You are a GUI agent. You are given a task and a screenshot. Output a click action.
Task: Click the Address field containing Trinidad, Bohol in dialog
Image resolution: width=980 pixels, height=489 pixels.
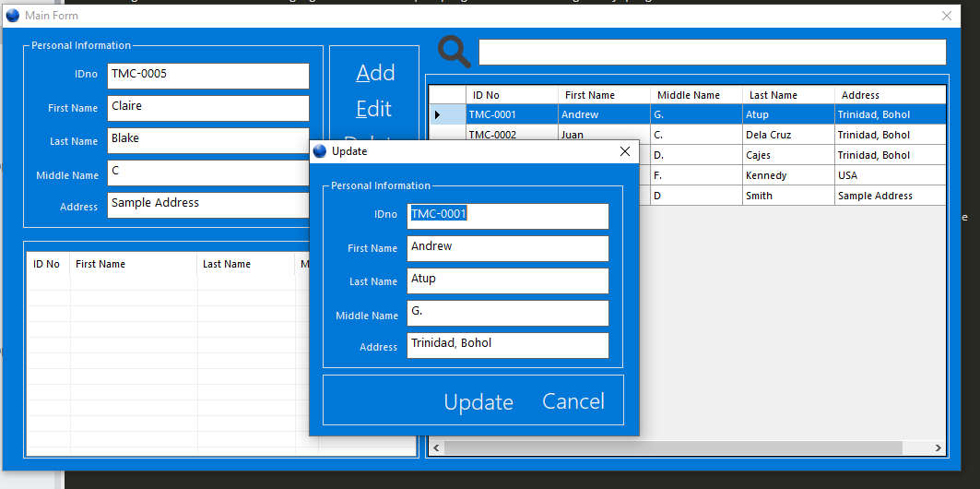(507, 345)
